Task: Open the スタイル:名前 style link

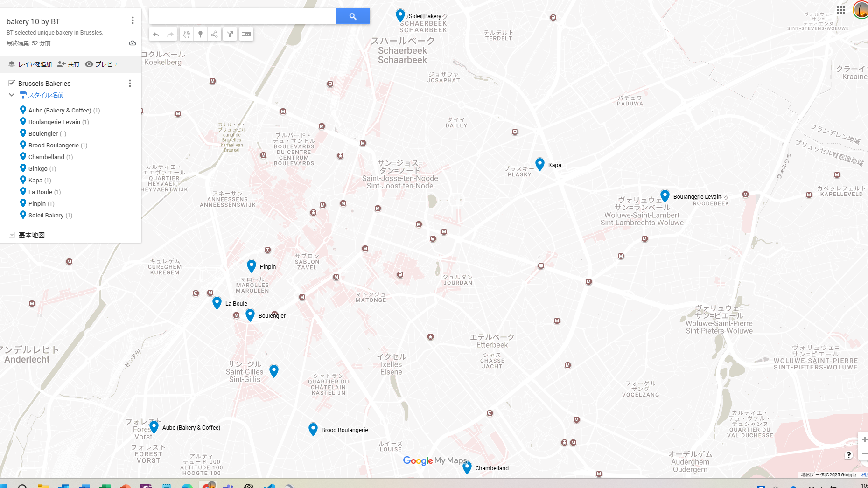Action: (x=46, y=95)
